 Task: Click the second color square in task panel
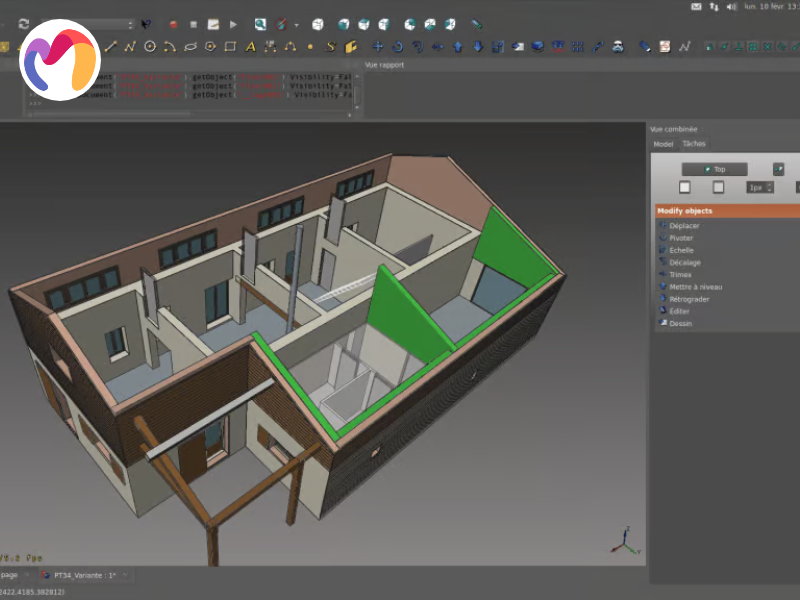[x=718, y=187]
